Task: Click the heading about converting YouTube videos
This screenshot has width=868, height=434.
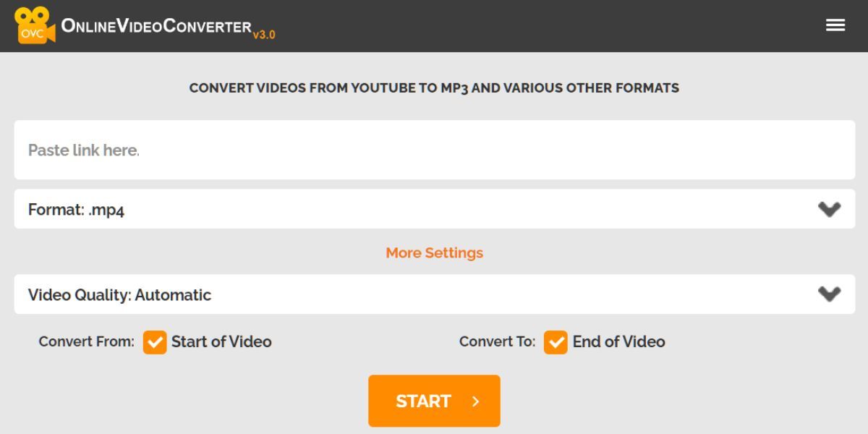Action: point(434,88)
